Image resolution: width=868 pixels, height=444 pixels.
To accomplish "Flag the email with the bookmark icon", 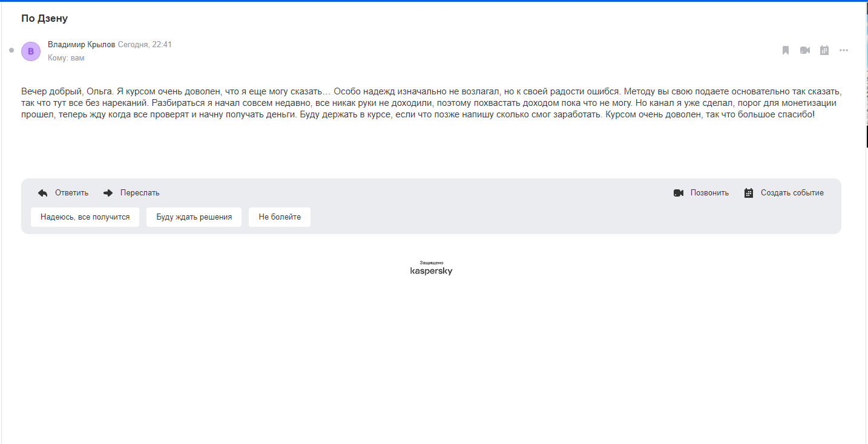I will [x=785, y=50].
